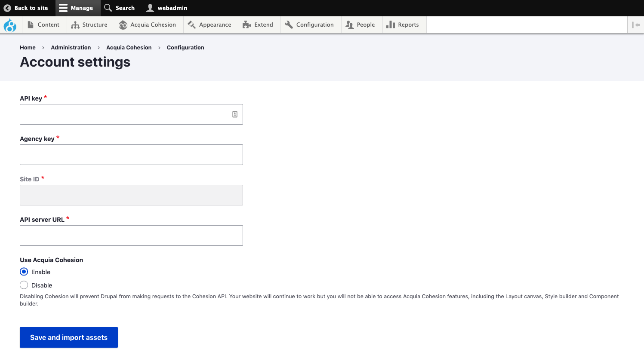This screenshot has width=644, height=364.
Task: Open the Content menu
Action: pos(43,24)
